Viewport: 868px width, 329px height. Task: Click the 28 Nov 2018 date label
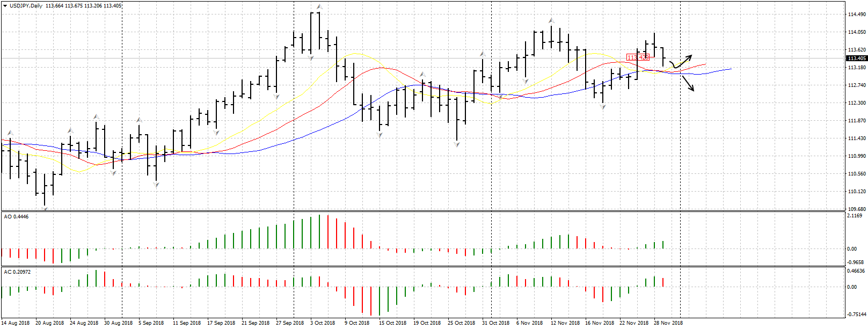pos(668,323)
